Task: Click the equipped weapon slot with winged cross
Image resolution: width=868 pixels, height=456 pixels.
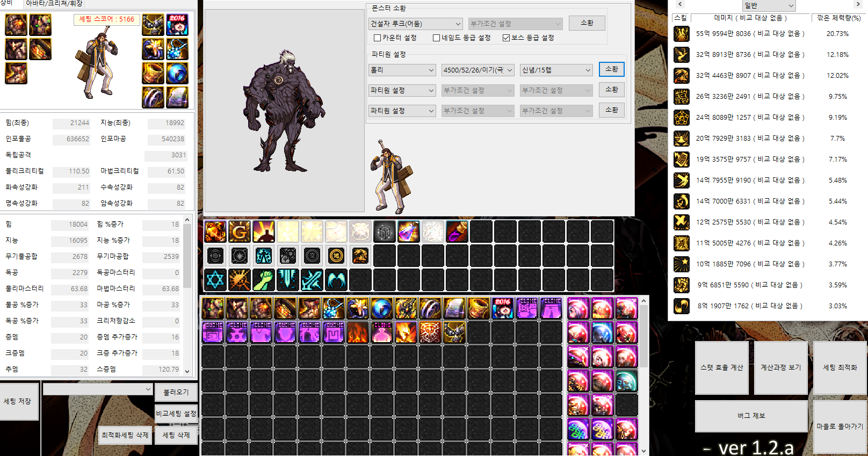Action: pos(153,25)
